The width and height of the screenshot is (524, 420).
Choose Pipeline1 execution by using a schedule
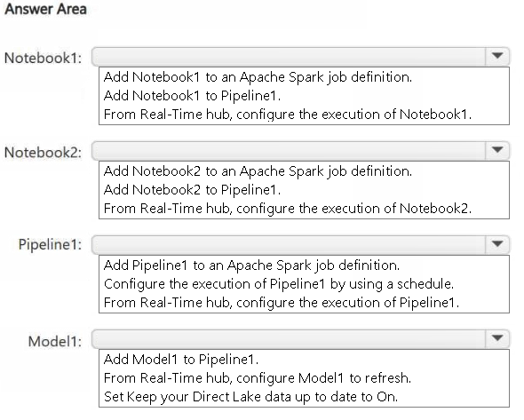click(x=279, y=284)
